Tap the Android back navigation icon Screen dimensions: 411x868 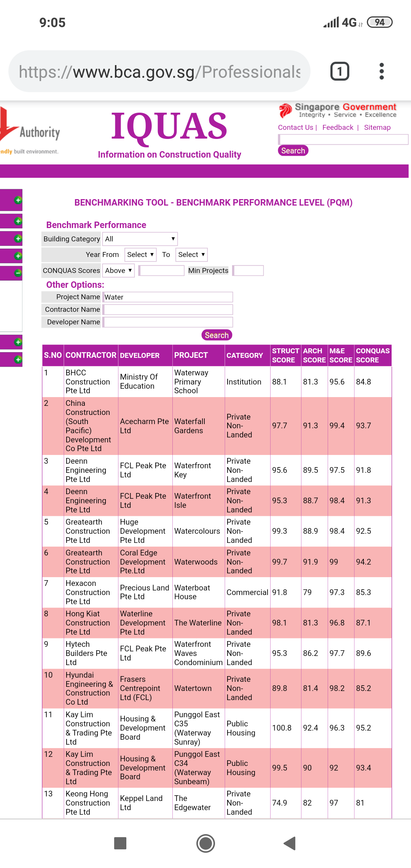[x=290, y=843]
